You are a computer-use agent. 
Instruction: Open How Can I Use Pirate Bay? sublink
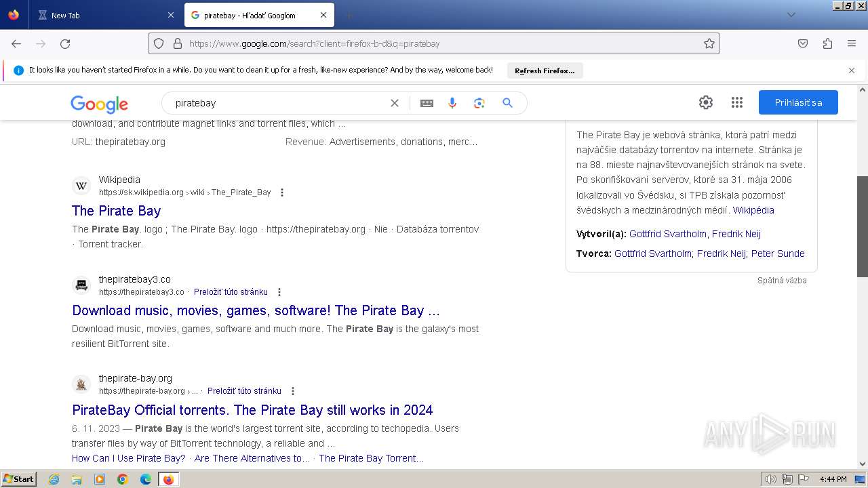(129, 458)
